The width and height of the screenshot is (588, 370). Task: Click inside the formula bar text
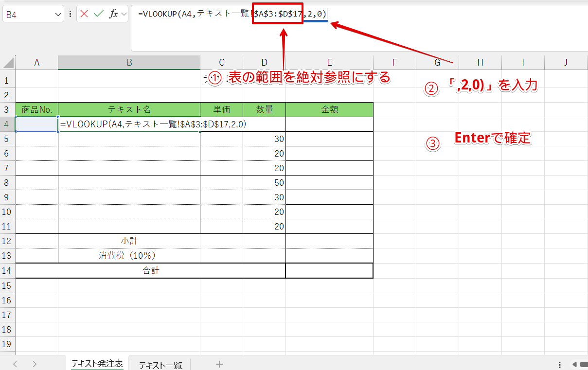(232, 14)
